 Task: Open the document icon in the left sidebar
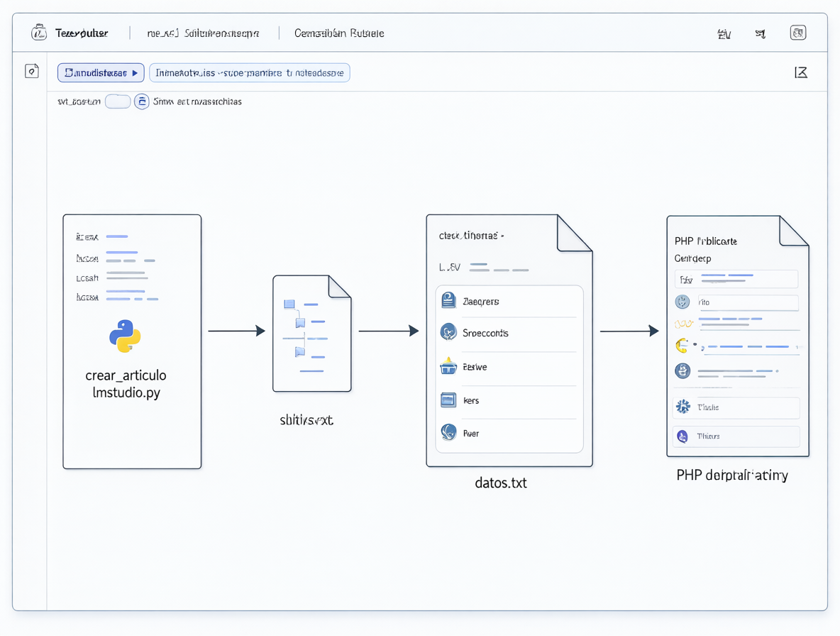32,71
